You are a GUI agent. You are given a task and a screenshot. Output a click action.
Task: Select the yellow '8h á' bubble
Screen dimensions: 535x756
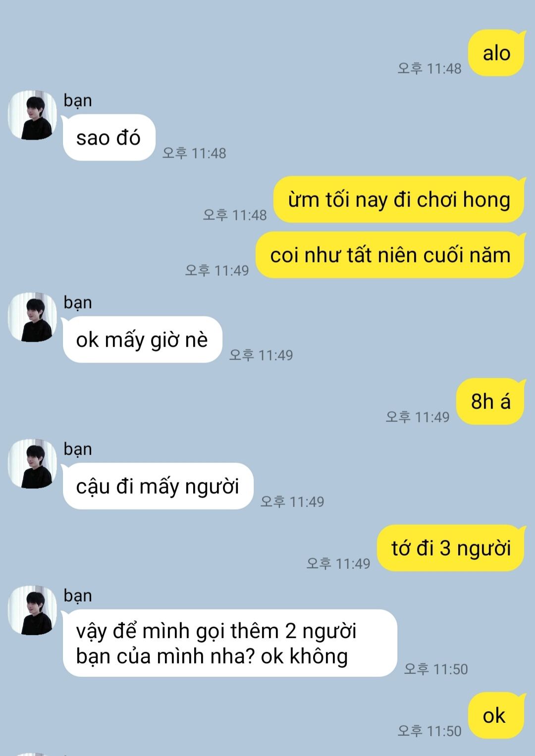tap(490, 402)
